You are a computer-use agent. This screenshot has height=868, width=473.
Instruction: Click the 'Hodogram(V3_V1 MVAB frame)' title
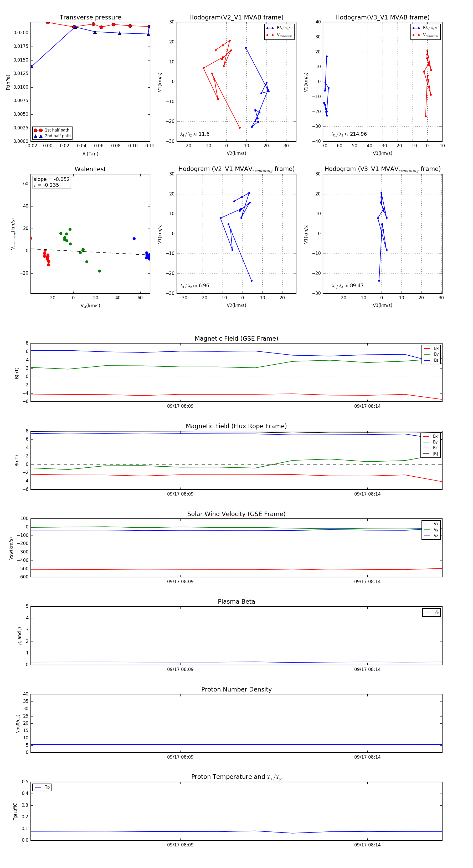[382, 18]
